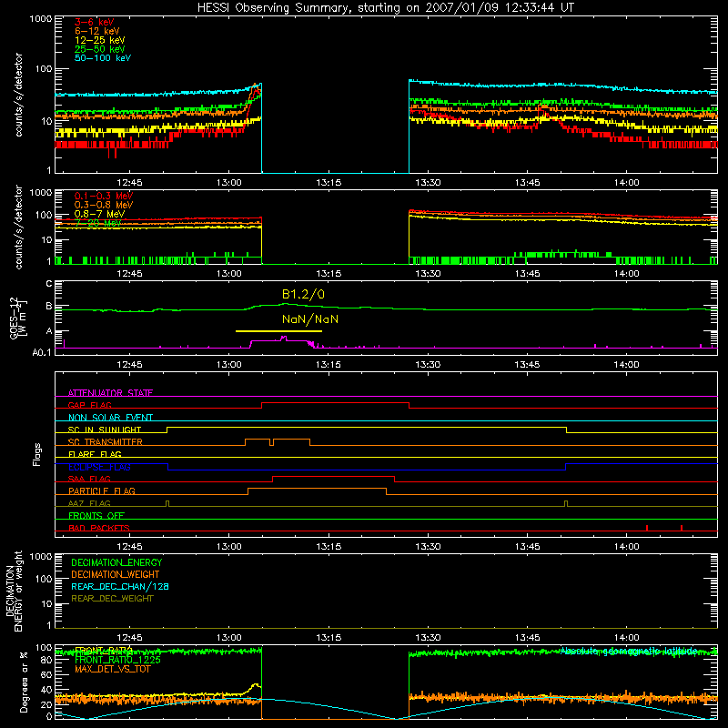Click the NaN/NaN annotation in GOES panel

[x=310, y=319]
